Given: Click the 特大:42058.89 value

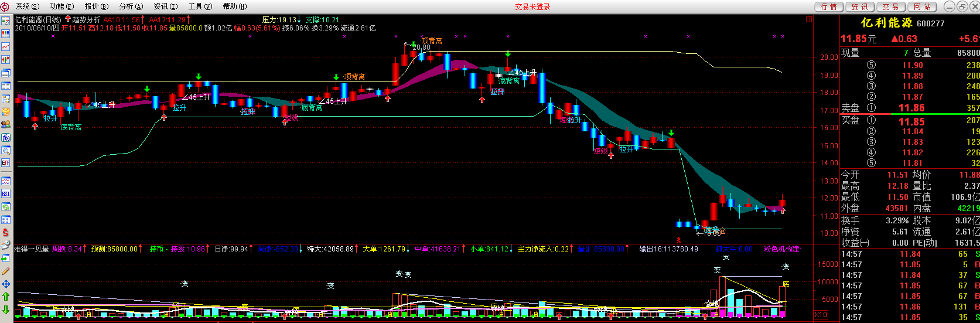Looking at the screenshot, I should [331, 249].
